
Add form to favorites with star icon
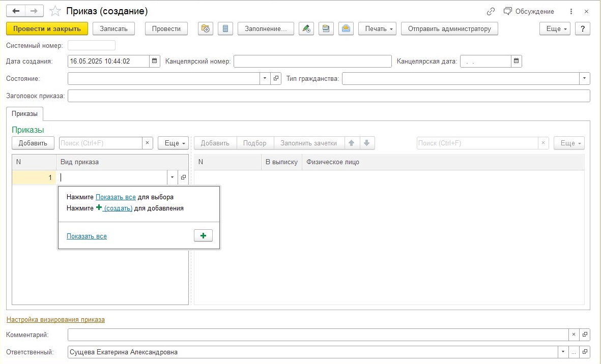(55, 11)
